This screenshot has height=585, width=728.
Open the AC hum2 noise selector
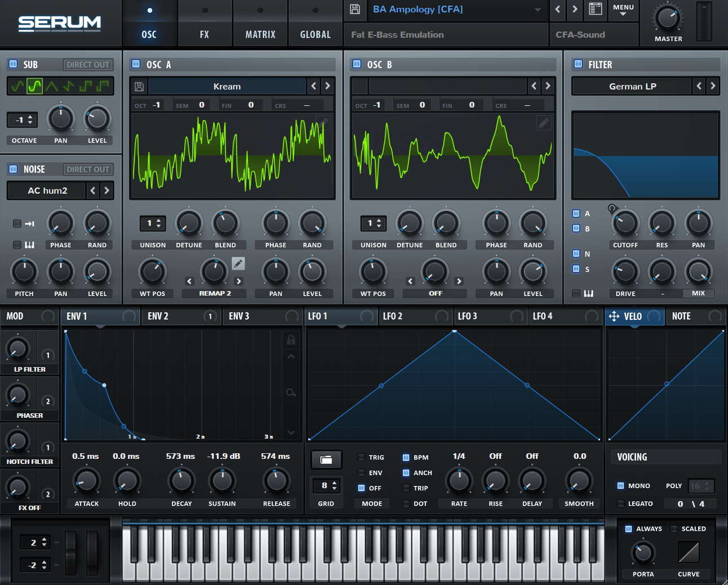tap(47, 191)
